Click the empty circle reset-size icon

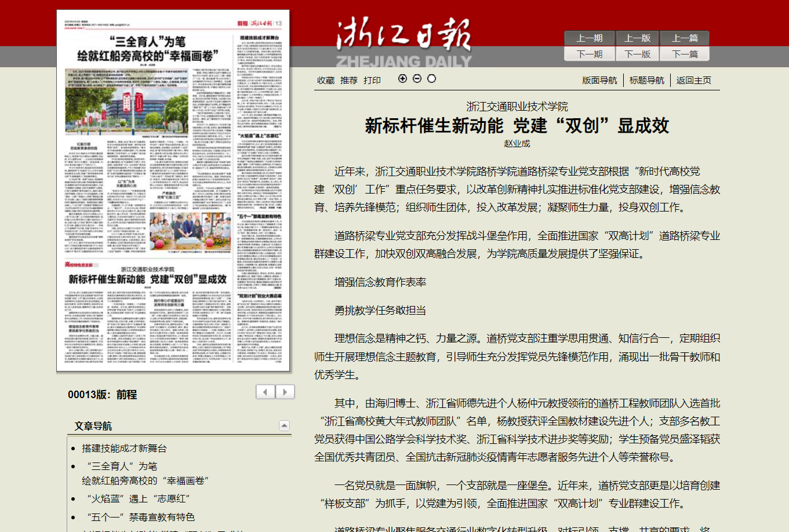(x=431, y=79)
